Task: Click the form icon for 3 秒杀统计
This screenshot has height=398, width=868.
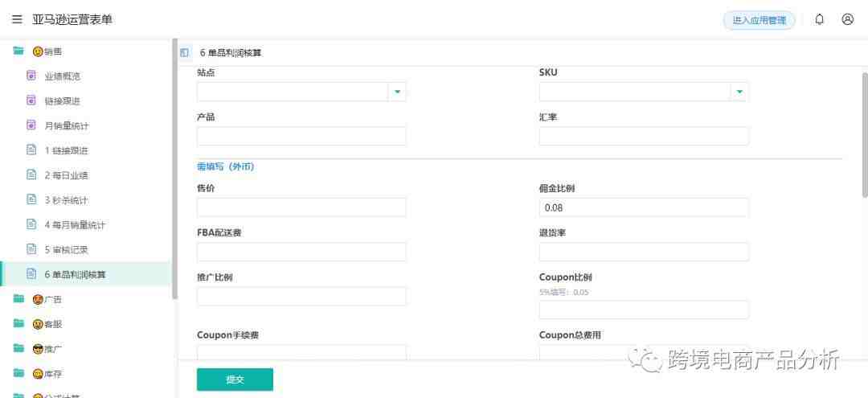Action: [31, 200]
